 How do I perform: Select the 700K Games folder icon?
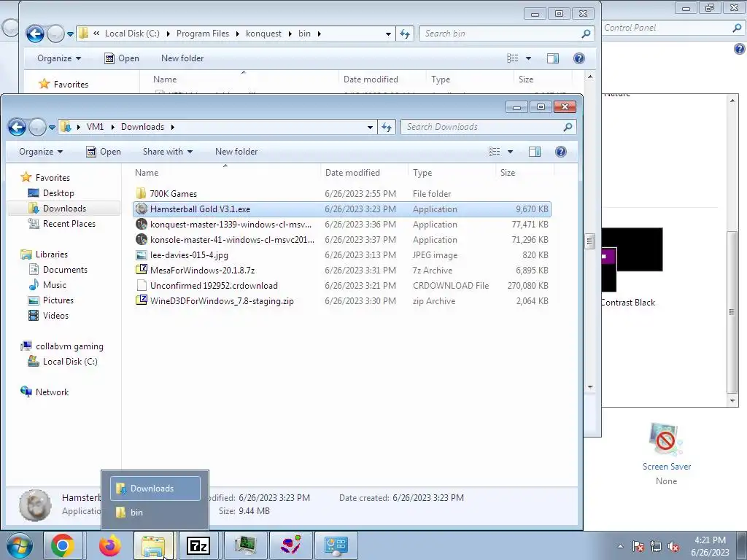tap(141, 193)
